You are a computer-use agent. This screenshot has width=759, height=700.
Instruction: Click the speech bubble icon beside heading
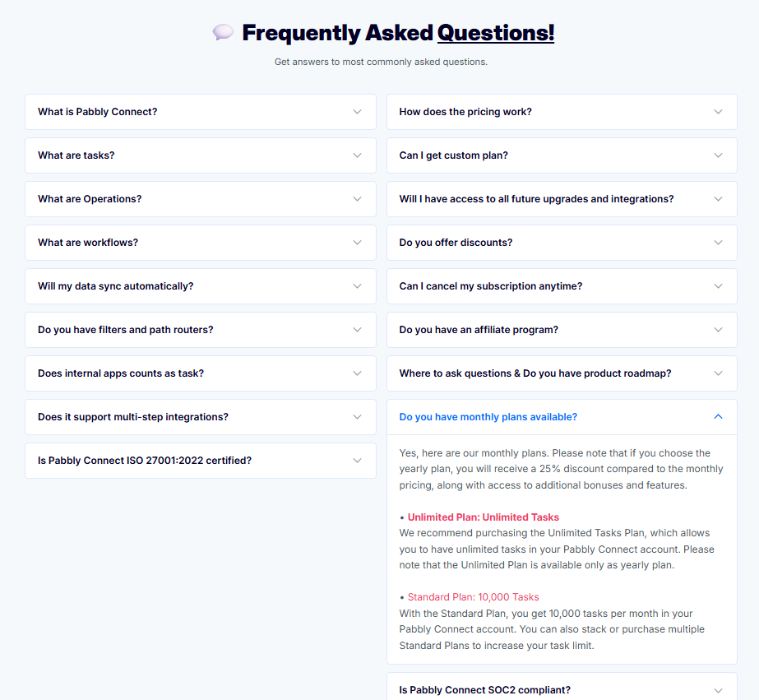pos(223,32)
